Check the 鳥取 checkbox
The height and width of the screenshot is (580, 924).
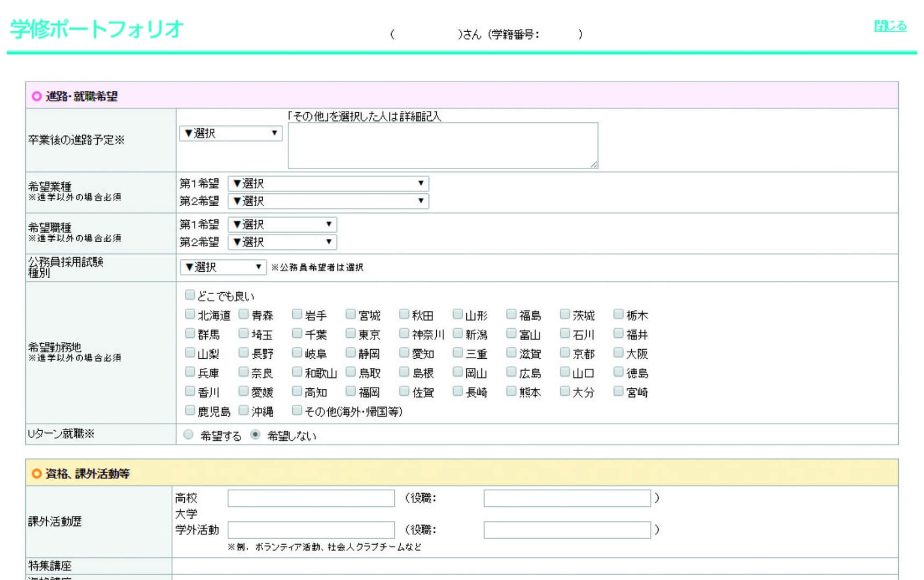click(x=351, y=372)
